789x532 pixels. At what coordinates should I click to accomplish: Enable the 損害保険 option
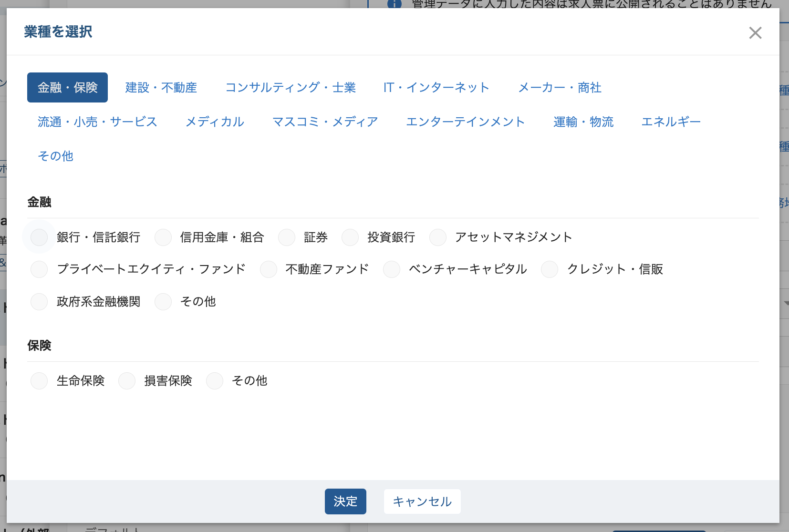[x=127, y=381]
